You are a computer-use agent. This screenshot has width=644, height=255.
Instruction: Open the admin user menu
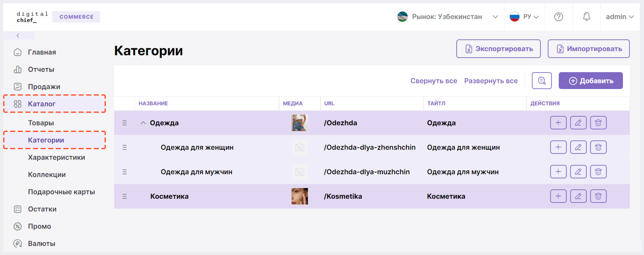[x=620, y=17]
